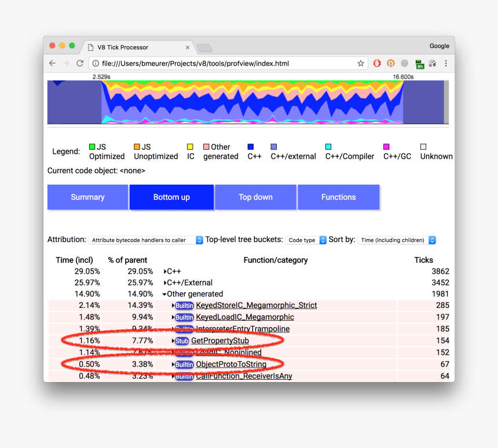Open the Functions view
This screenshot has width=498, height=448.
(339, 197)
